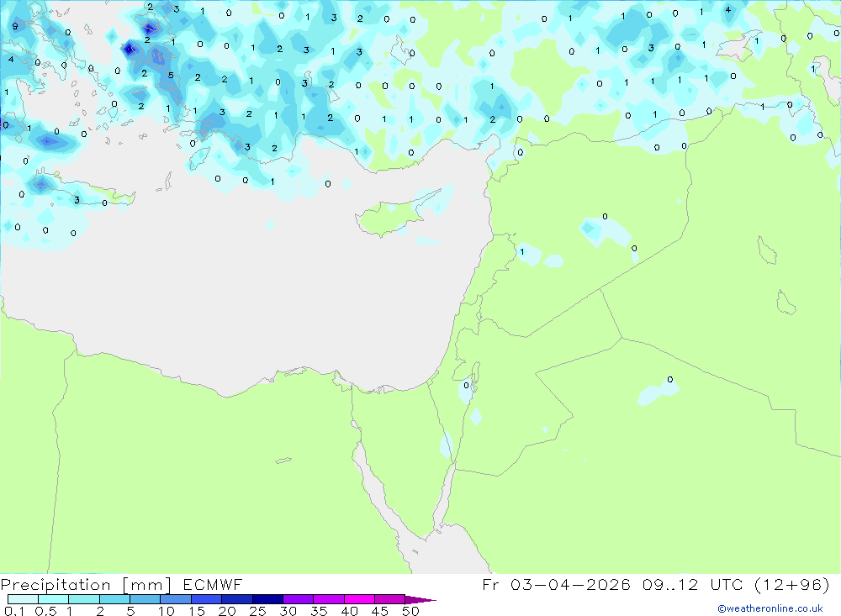Pick the 0.5–1 mm legend swatch
Viewport: 841px width, 616px height.
tap(54, 599)
